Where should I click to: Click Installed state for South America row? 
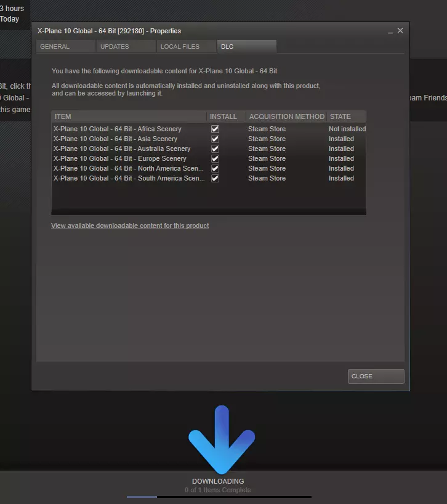point(341,179)
